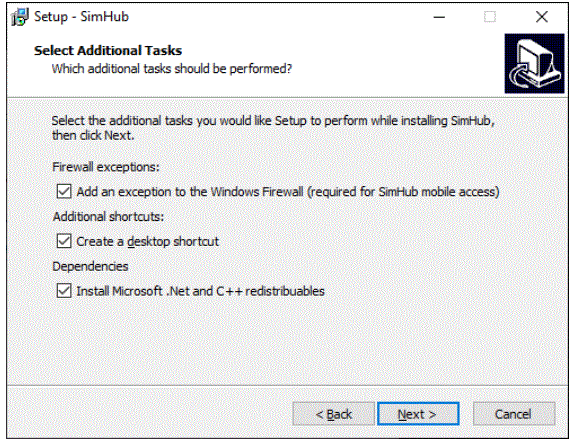Continue installation with the Next > button
Viewport: 584px width, 445px height.
point(418,414)
